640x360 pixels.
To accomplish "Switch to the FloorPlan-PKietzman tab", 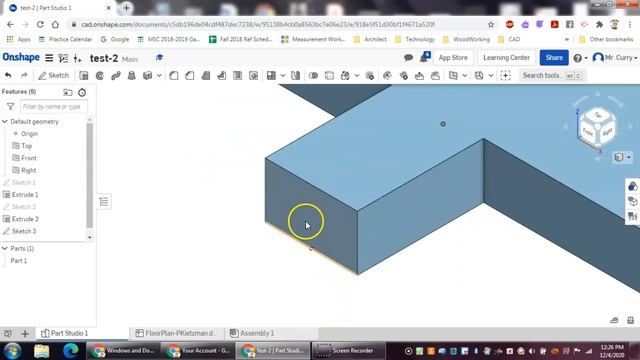I will pyautogui.click(x=176, y=333).
